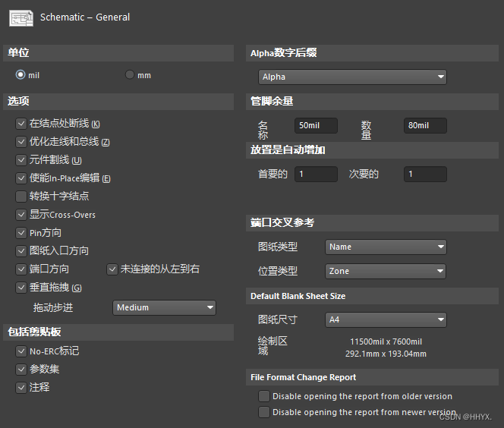Toggle 优化走线和总线 (Z) checkbox
This screenshot has width=504, height=428.
[x=21, y=142]
